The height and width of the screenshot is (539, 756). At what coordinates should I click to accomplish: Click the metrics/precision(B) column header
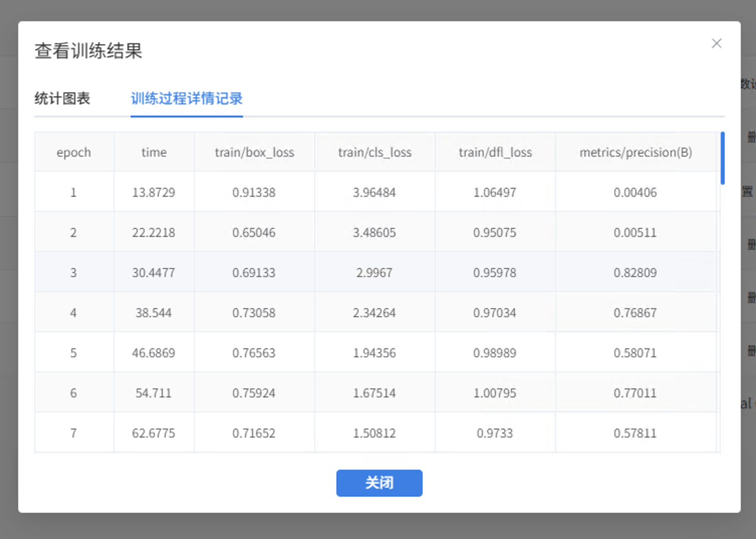point(636,152)
